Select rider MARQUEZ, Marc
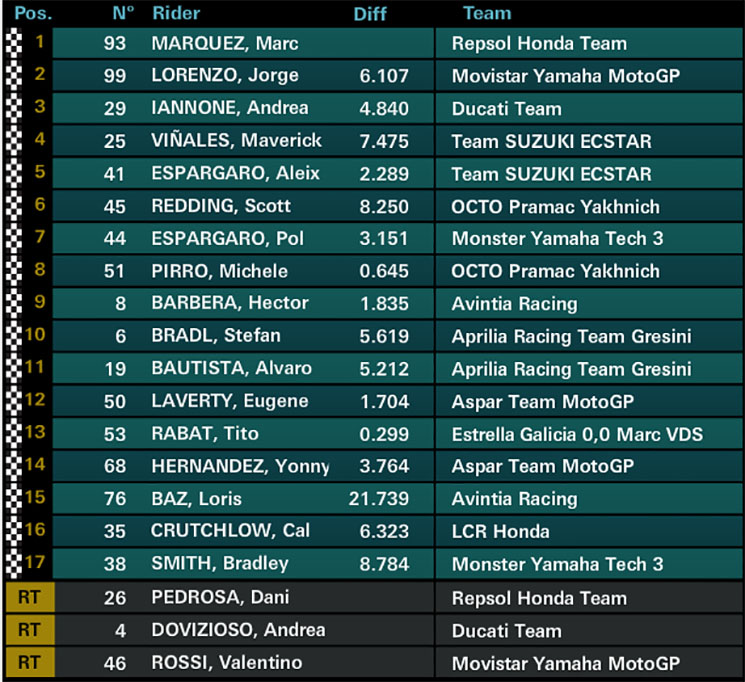The height and width of the screenshot is (682, 745). (x=225, y=43)
